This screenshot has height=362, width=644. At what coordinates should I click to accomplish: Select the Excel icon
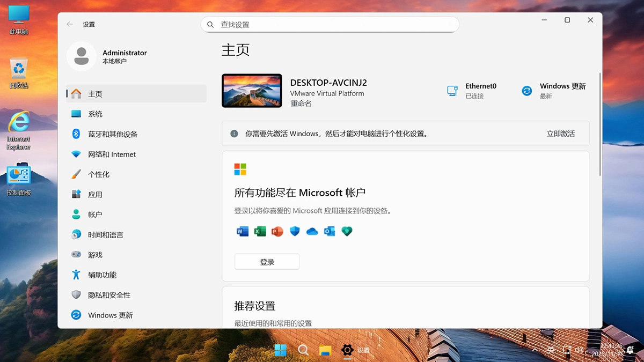260,231
